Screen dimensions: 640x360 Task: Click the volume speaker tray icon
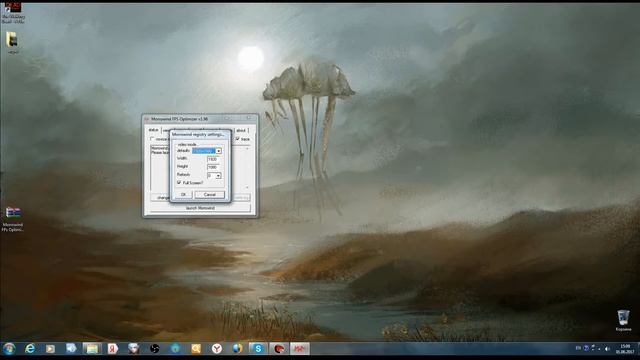[607, 349]
